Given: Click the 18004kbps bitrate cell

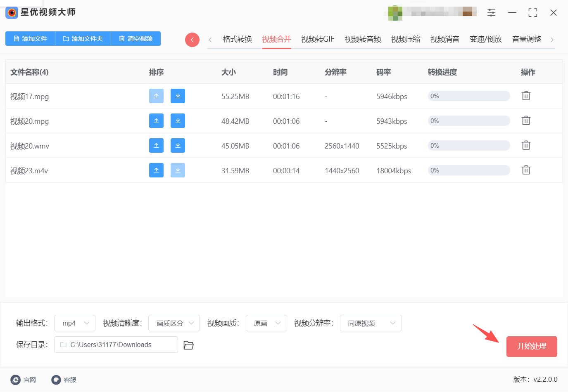Looking at the screenshot, I should point(394,171).
